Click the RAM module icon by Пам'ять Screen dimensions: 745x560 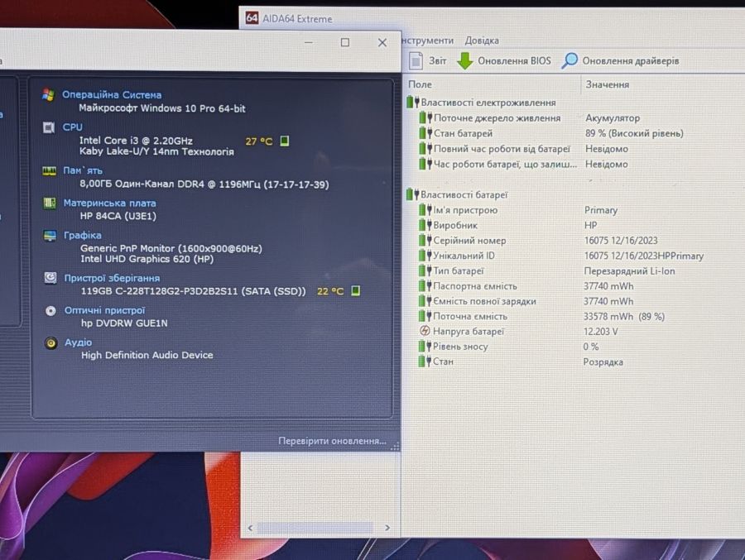[49, 171]
